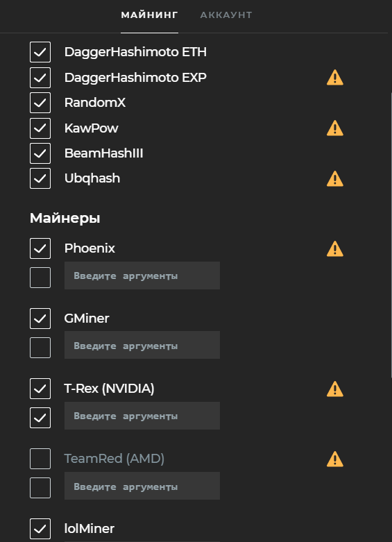Click the KawPow warning triangle
Image resolution: width=392 pixels, height=542 pixels.
click(x=334, y=128)
